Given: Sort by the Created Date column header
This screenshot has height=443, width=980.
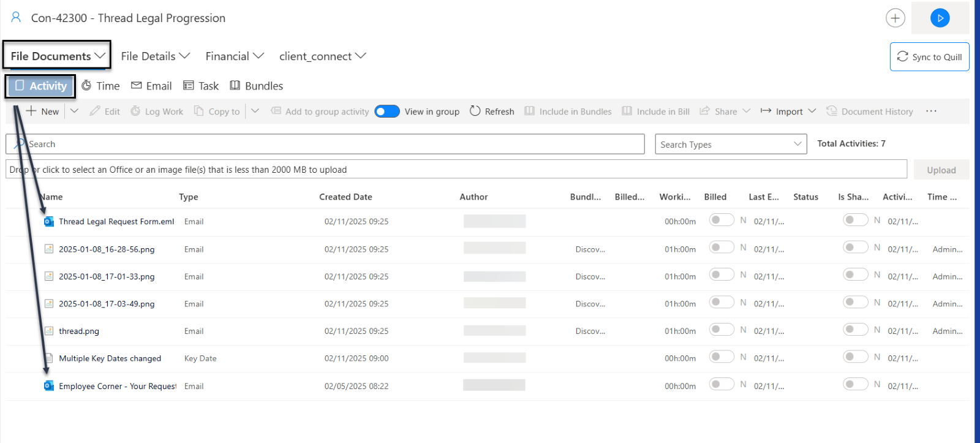Looking at the screenshot, I should point(345,197).
